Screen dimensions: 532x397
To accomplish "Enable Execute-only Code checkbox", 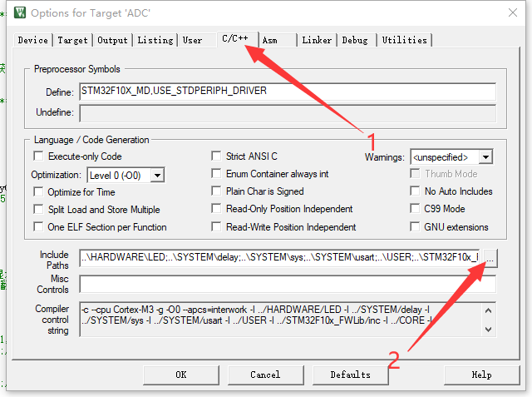I will click(39, 156).
